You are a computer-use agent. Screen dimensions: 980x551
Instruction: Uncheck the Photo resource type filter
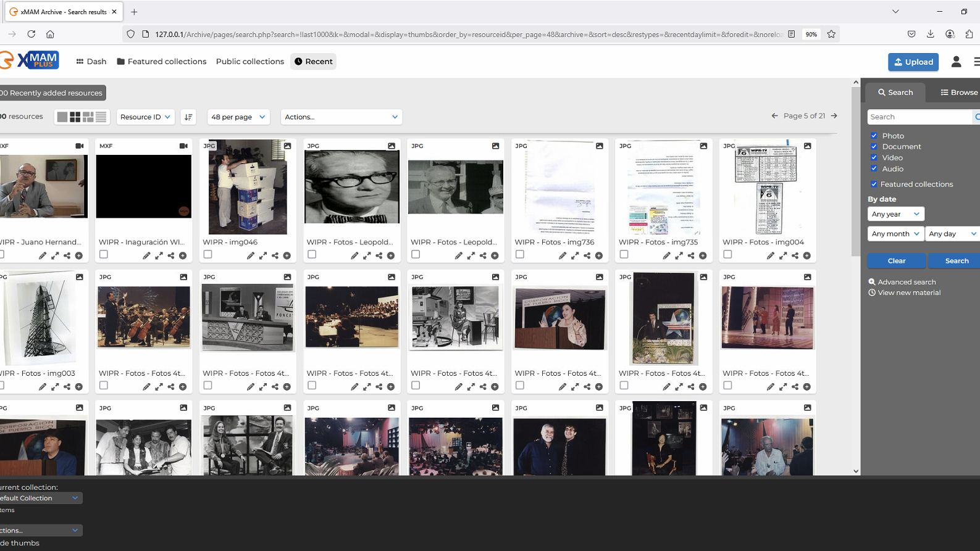[874, 136]
